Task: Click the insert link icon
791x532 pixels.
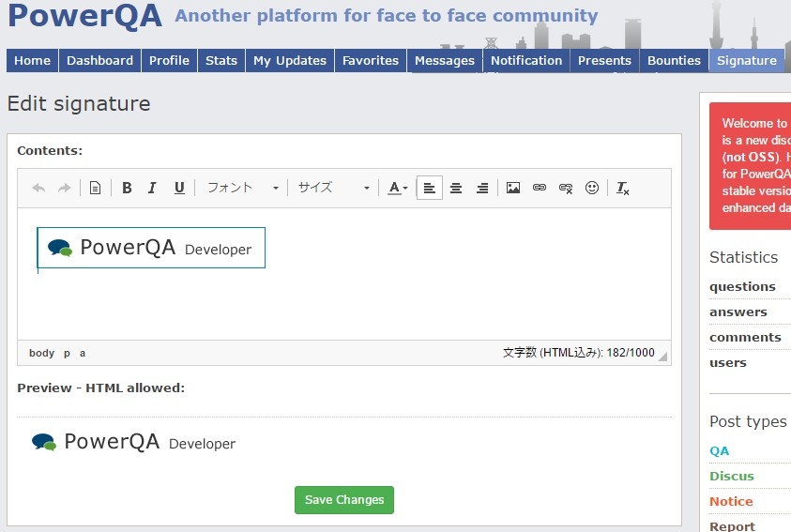Action: tap(540, 188)
